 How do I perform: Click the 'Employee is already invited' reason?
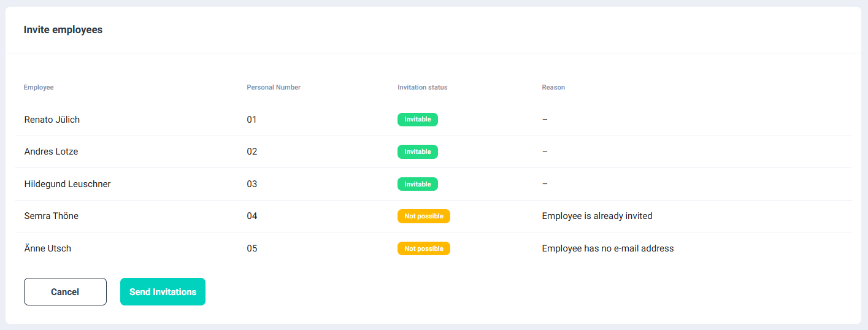pyautogui.click(x=597, y=216)
